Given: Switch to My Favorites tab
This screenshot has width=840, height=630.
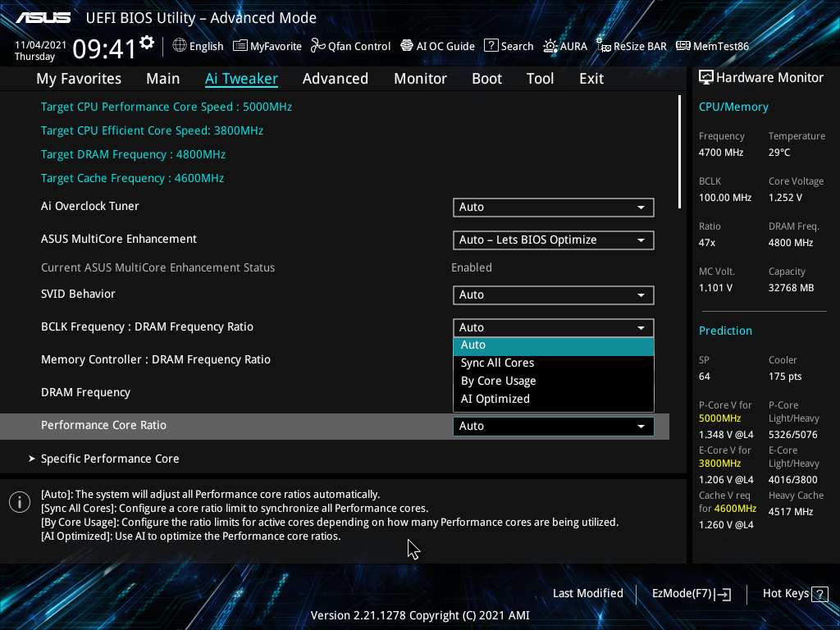Looking at the screenshot, I should coord(79,79).
